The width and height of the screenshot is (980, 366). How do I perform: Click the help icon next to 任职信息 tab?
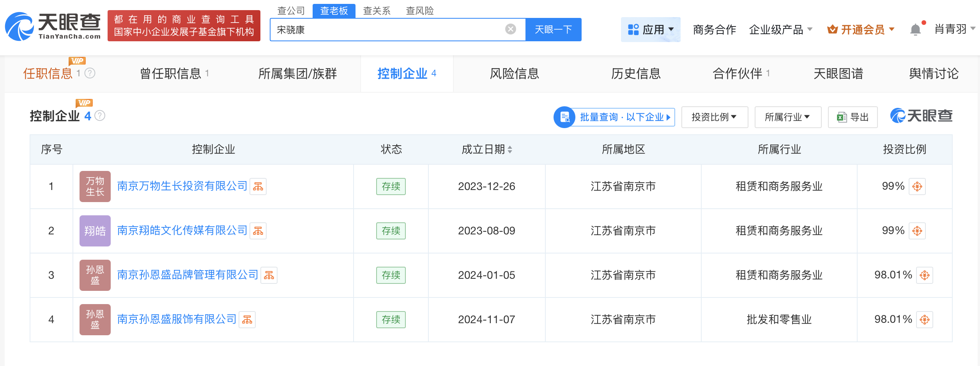click(90, 73)
